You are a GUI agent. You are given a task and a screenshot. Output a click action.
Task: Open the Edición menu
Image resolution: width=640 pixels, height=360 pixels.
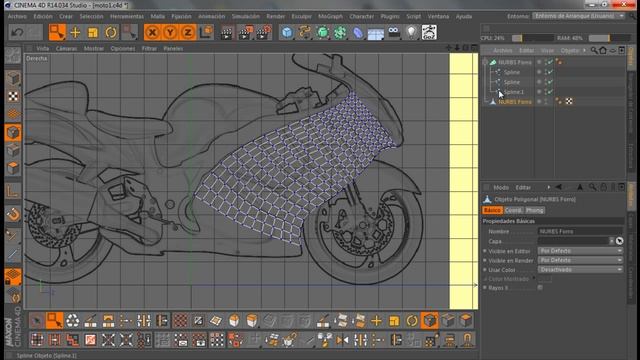point(43,16)
